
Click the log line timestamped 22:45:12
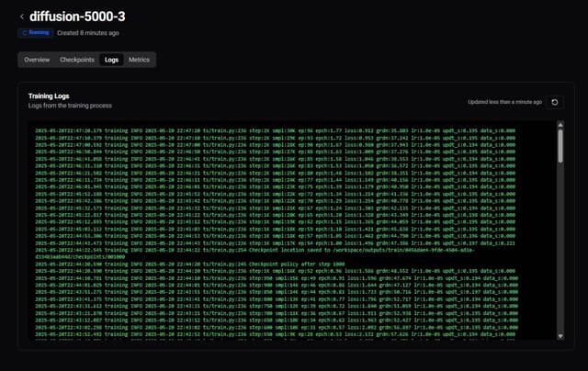[275, 222]
